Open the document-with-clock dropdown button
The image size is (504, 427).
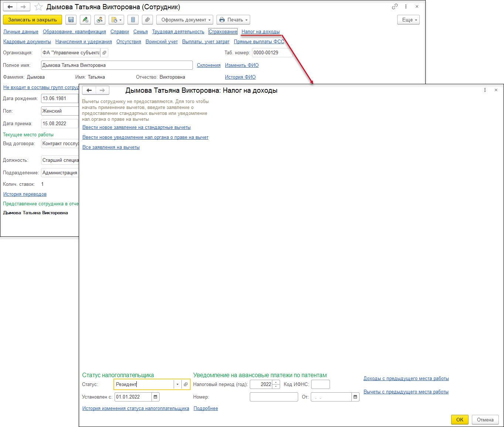tap(116, 20)
